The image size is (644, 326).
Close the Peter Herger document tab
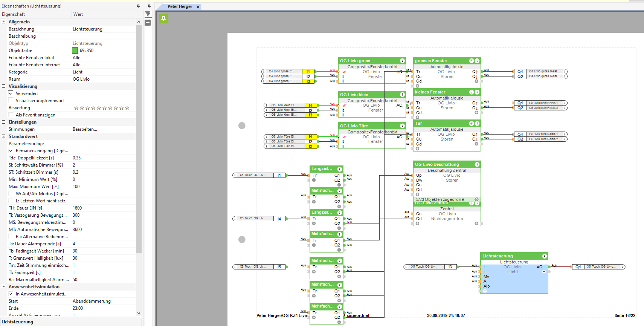[198, 7]
